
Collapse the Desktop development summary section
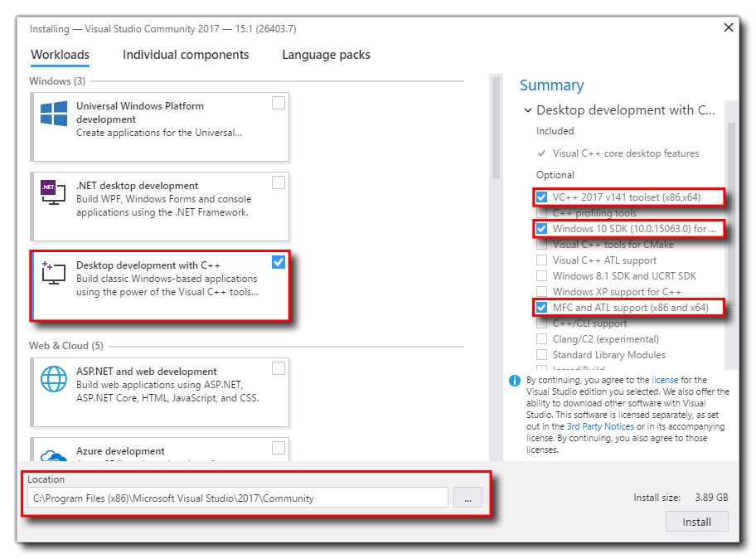(x=527, y=110)
